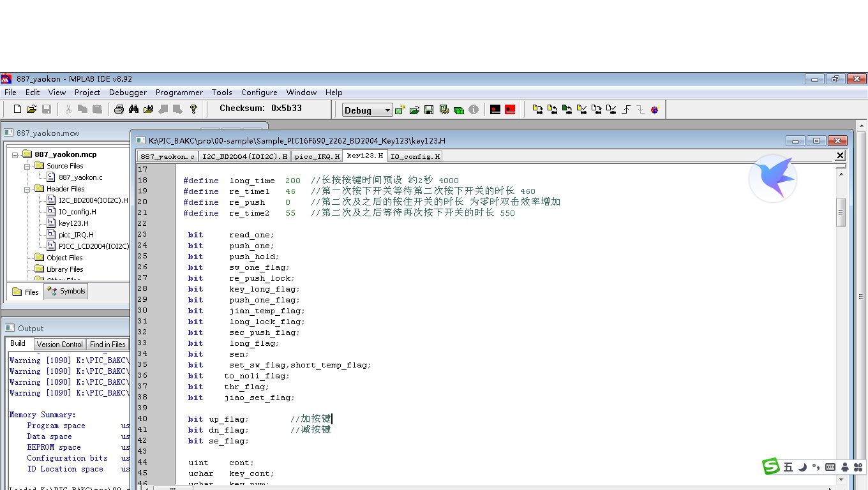Image resolution: width=868 pixels, height=490 pixels.
Task: Click the Build Options icon
Action: pyautogui.click(x=444, y=110)
